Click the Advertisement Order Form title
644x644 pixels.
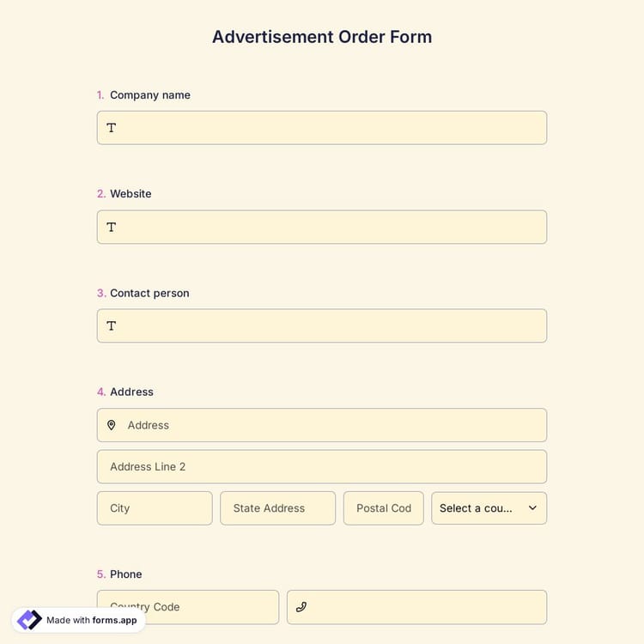click(x=322, y=37)
